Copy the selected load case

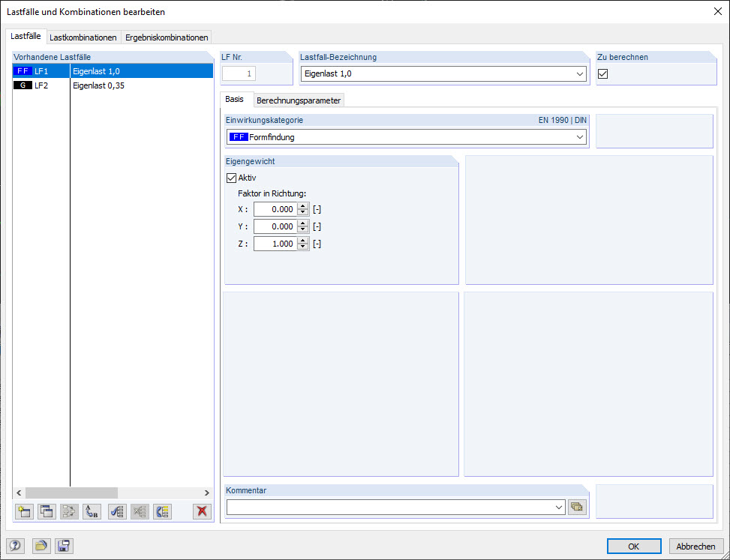[47, 511]
